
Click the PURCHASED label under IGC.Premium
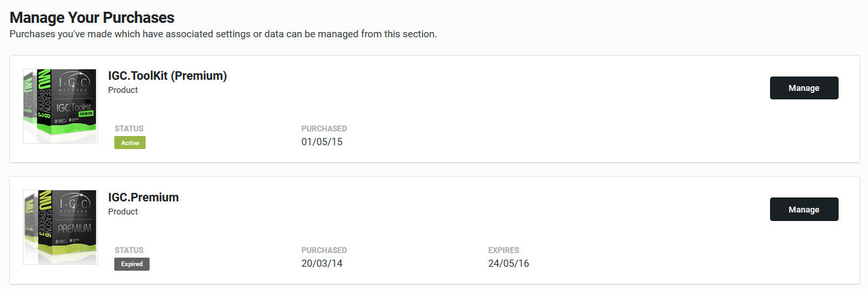324,250
